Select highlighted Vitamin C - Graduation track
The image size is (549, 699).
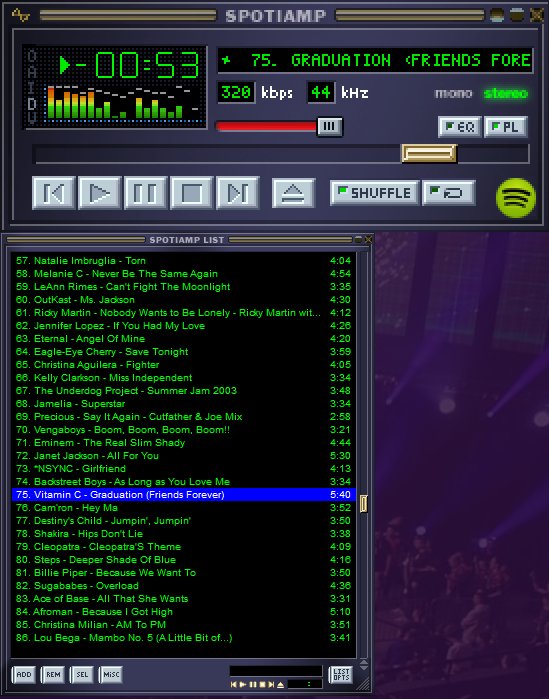[x=184, y=494]
